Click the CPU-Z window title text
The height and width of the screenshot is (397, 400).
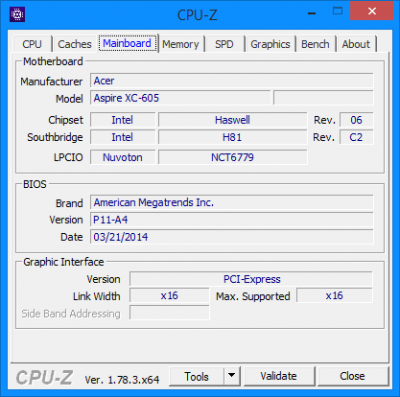pyautogui.click(x=197, y=15)
